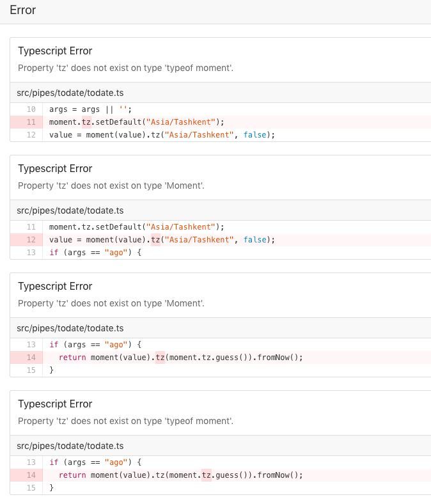Select the first Typescript Error title

pyautogui.click(x=55, y=51)
